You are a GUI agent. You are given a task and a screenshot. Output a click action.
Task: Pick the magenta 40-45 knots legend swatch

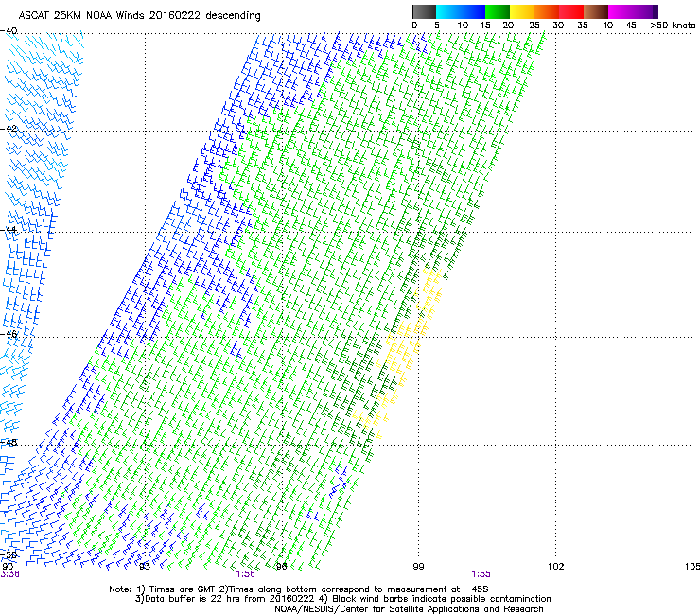[x=621, y=11]
